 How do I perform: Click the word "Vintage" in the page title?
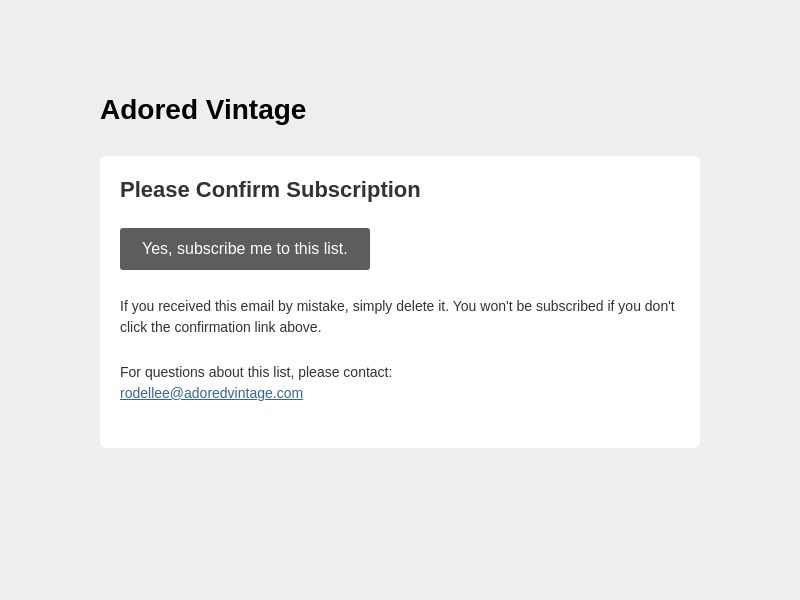point(256,110)
